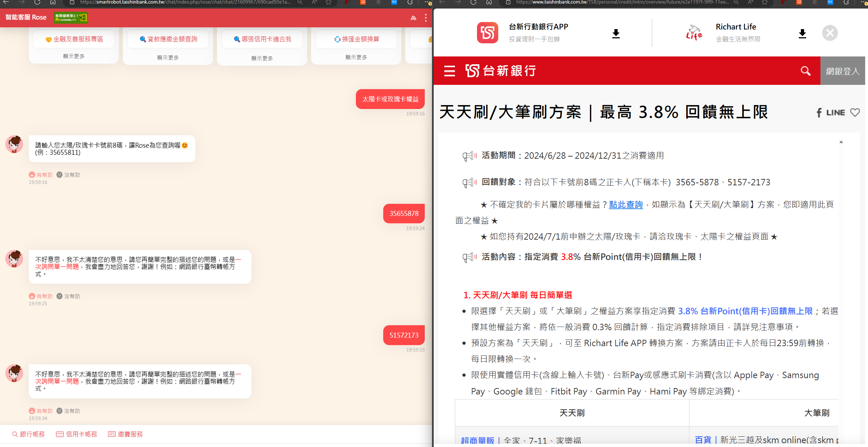
Task: Click the left browser address bar URL
Action: click(x=185, y=2)
